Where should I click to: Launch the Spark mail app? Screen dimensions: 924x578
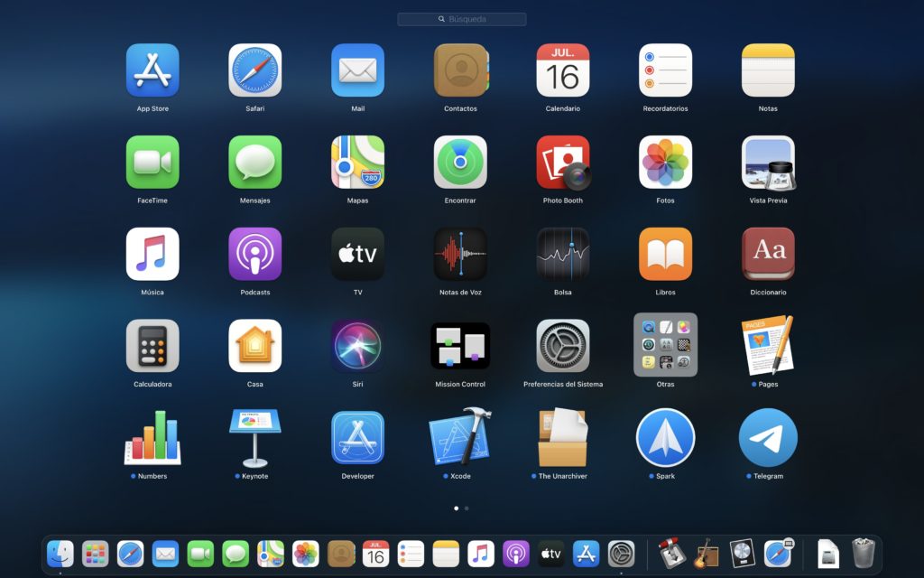coord(665,438)
